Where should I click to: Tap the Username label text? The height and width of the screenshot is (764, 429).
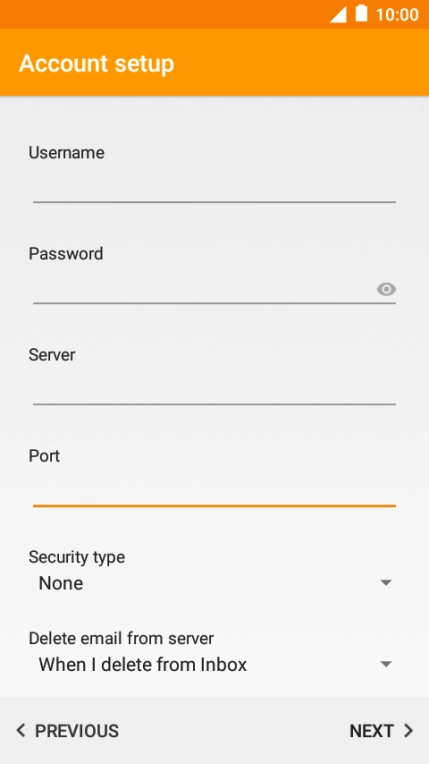66,153
